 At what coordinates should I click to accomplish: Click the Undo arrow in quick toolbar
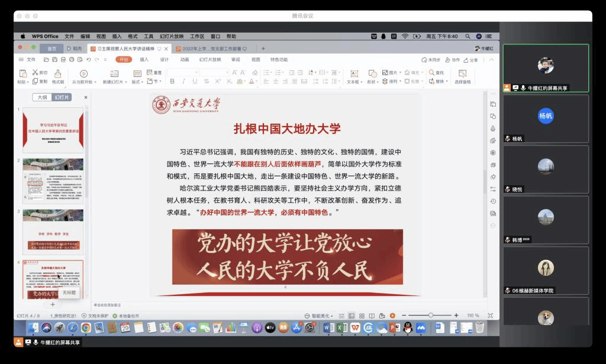pyautogui.click(x=88, y=60)
